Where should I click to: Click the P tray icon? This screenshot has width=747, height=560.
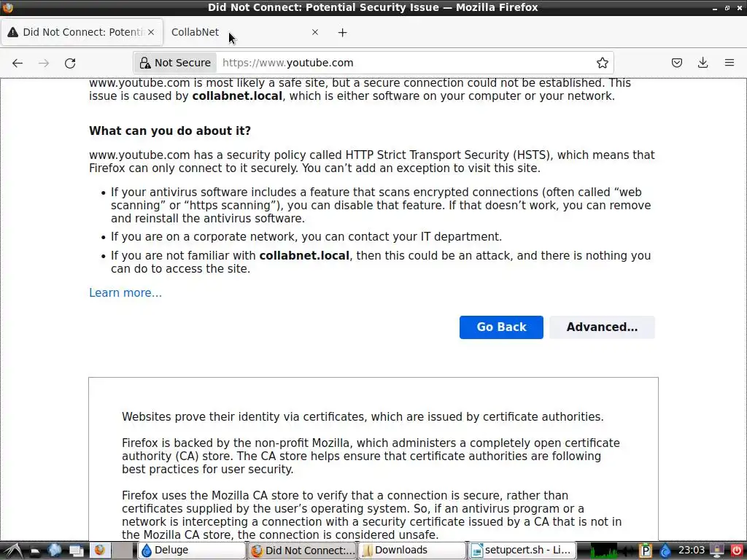coord(645,551)
